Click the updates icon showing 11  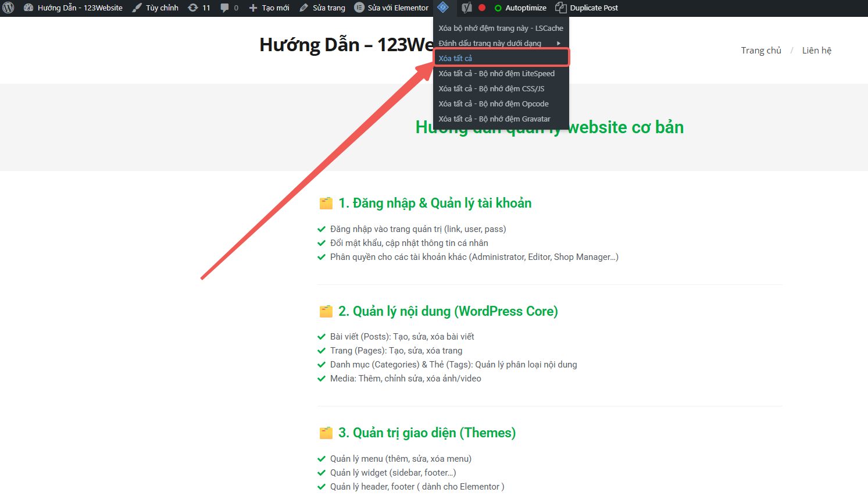click(199, 8)
